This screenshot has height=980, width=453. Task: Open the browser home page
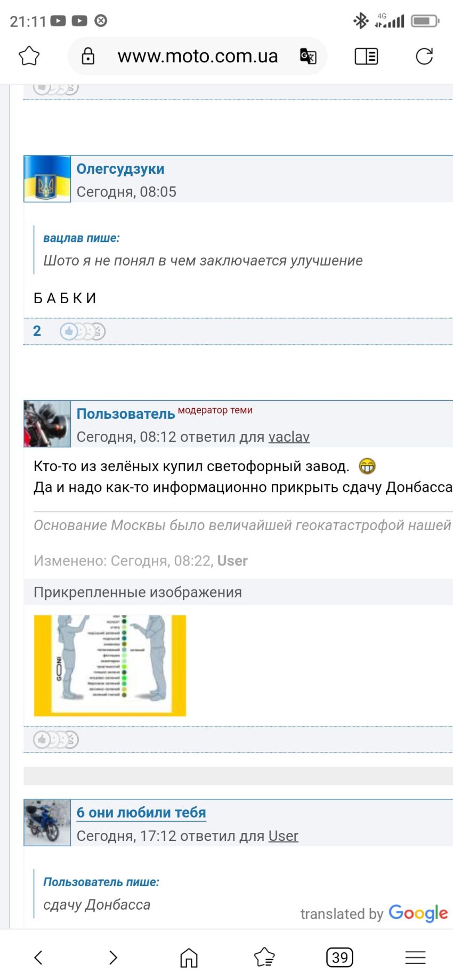(x=189, y=957)
